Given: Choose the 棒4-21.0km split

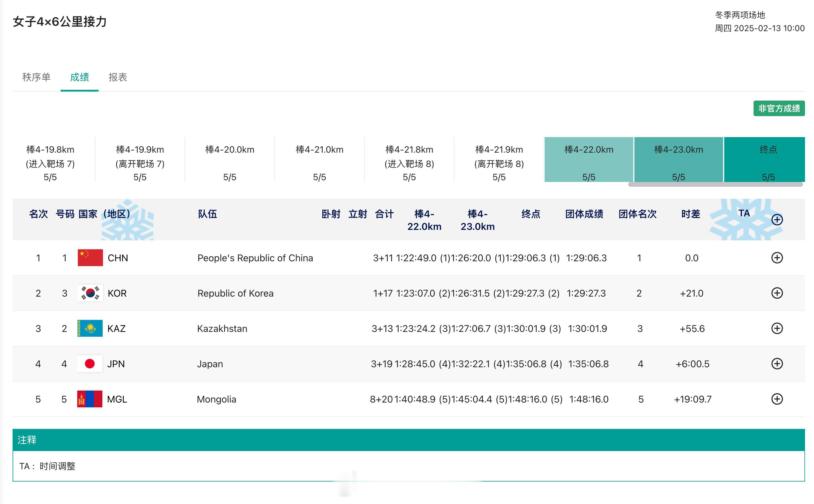Looking at the screenshot, I should [319, 160].
